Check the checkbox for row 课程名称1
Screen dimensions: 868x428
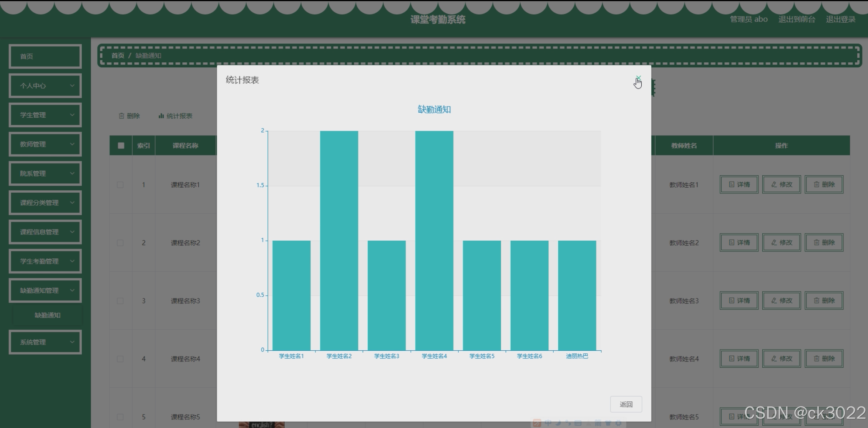[120, 185]
